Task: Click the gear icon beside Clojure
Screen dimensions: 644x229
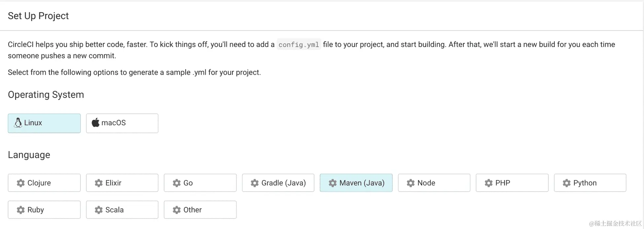Action: 21,183
